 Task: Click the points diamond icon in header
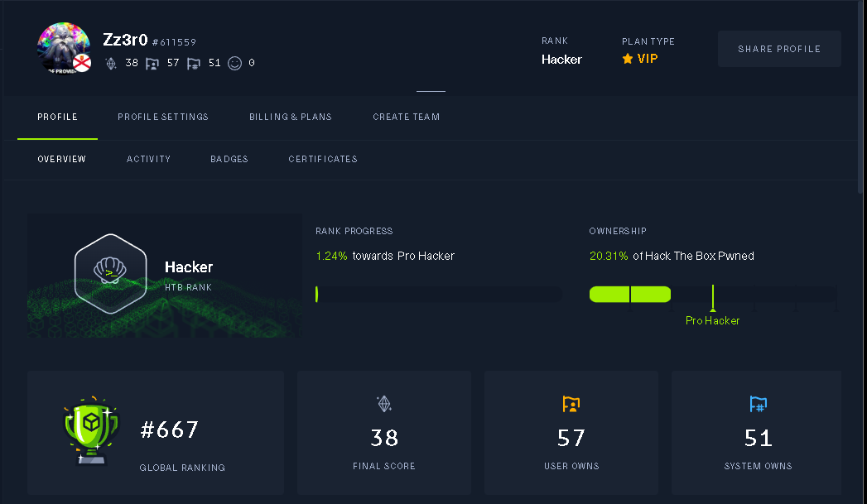coord(111,64)
